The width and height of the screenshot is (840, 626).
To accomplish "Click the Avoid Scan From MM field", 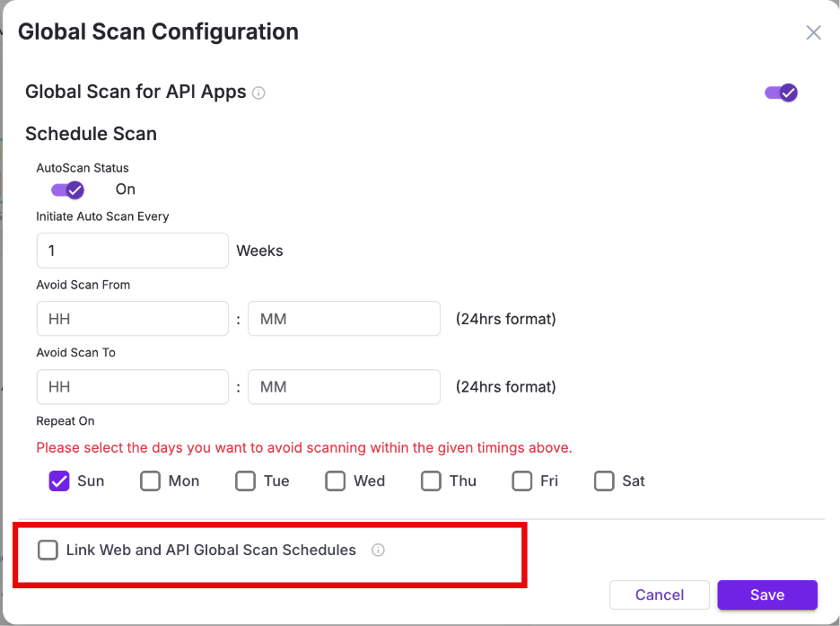I will click(344, 319).
